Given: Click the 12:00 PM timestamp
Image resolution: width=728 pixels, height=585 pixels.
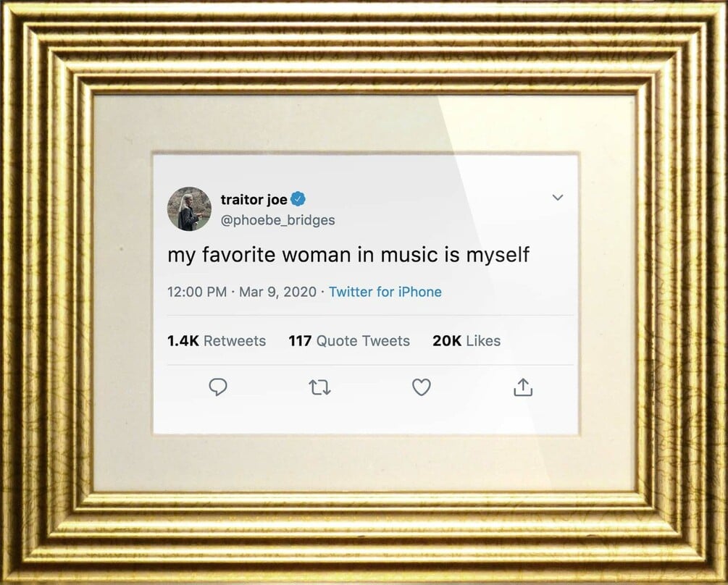Looking at the screenshot, I should pos(197,292).
